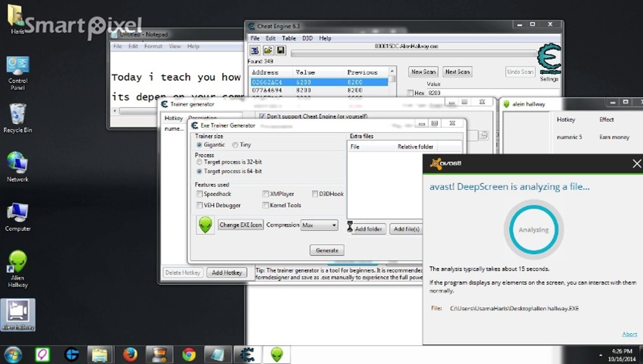The image size is (643, 364).
Task: Click the Select Process icon in Cheat Engine
Action: [x=255, y=50]
